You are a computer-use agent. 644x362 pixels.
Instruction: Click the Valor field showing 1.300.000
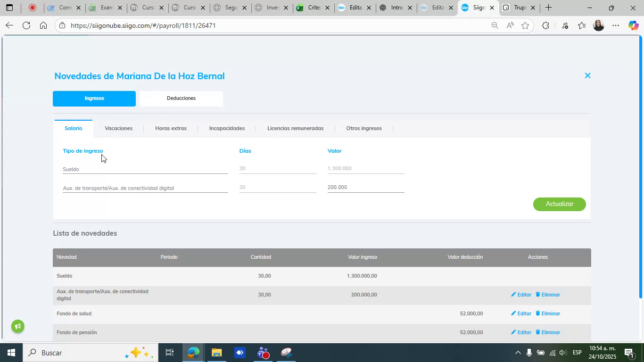click(x=366, y=168)
